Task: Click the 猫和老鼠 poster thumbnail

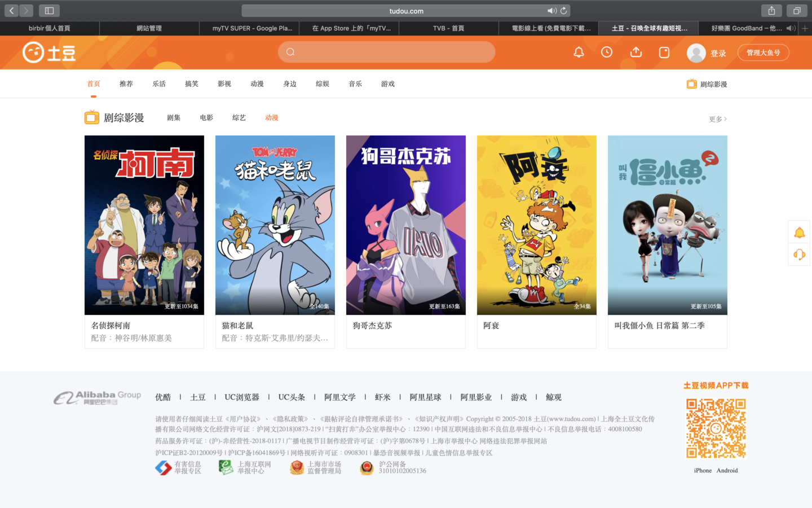Action: point(275,225)
